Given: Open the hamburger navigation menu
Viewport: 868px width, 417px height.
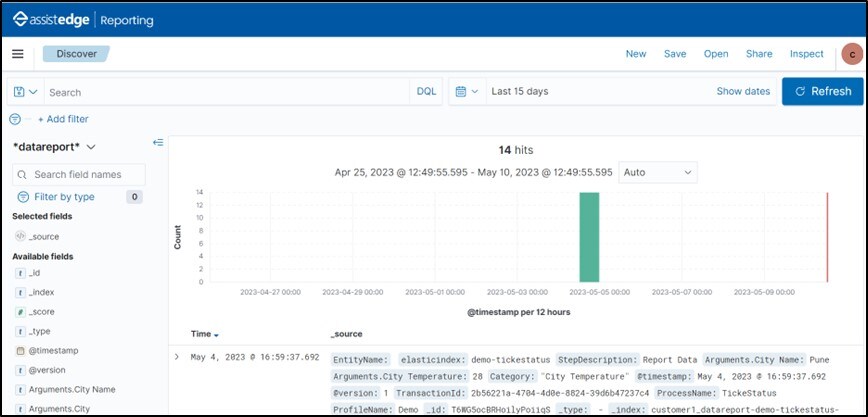Looking at the screenshot, I should click(18, 54).
